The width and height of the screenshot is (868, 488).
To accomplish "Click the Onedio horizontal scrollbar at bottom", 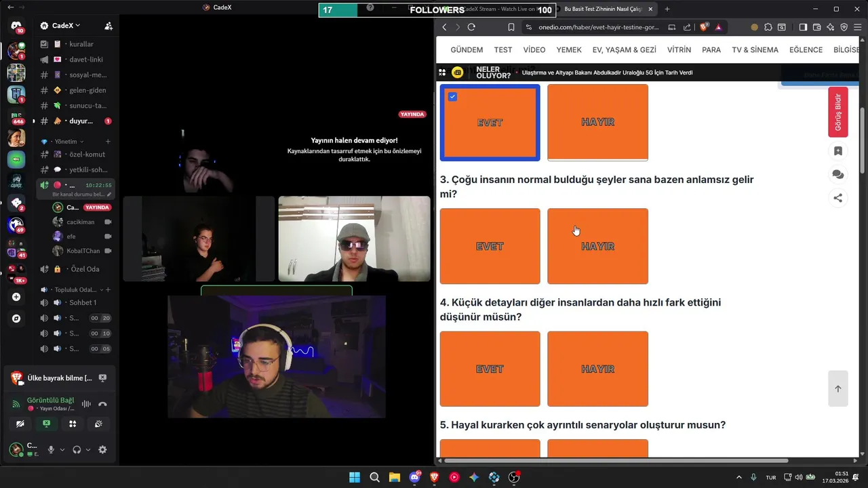I will [x=616, y=461].
